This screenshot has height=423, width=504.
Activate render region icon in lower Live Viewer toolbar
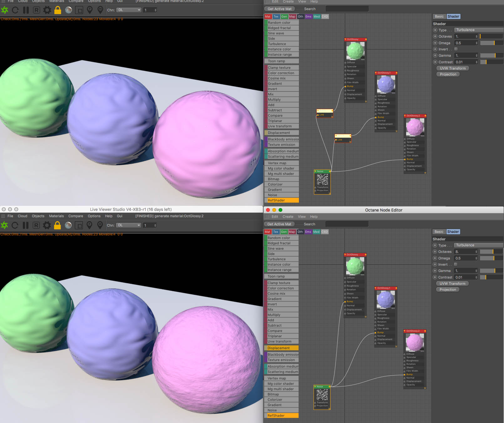click(79, 225)
